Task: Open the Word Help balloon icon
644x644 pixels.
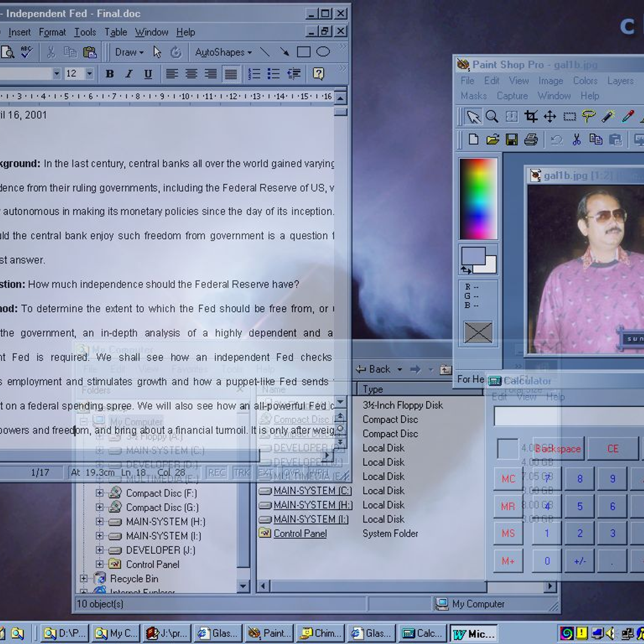Action: [x=319, y=74]
